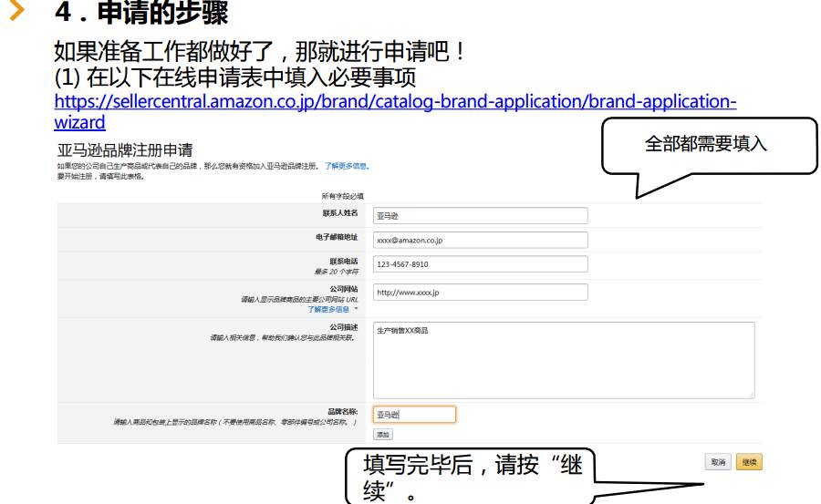Click the 联系电话 input field
821x504 pixels.
(x=480, y=263)
